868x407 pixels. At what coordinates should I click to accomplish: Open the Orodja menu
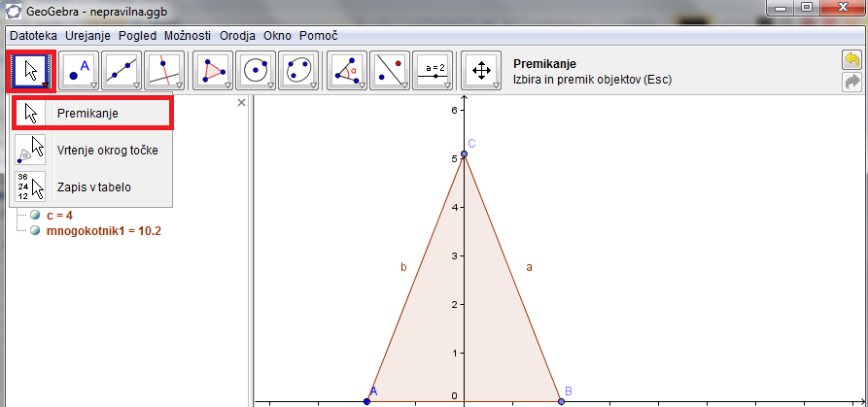237,34
